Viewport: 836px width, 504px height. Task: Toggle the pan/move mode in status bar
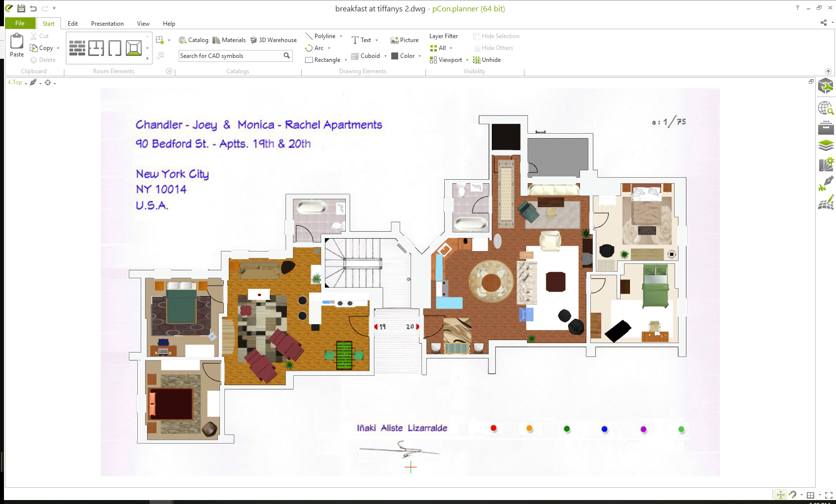pyautogui.click(x=780, y=495)
